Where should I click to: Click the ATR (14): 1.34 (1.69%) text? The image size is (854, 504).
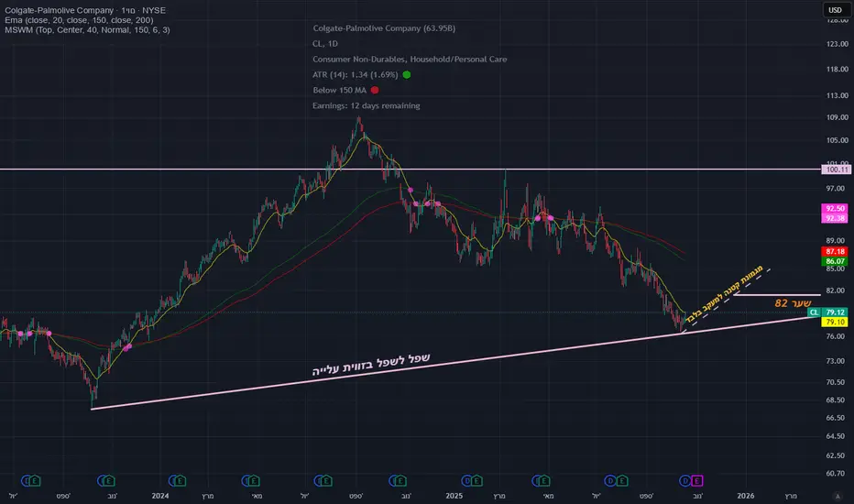[x=356, y=74]
